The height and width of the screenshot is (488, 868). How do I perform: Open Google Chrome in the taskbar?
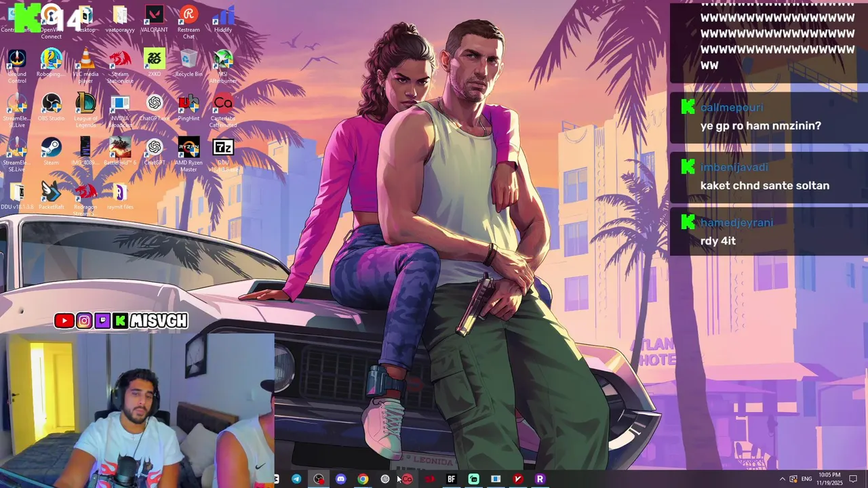[x=363, y=479]
